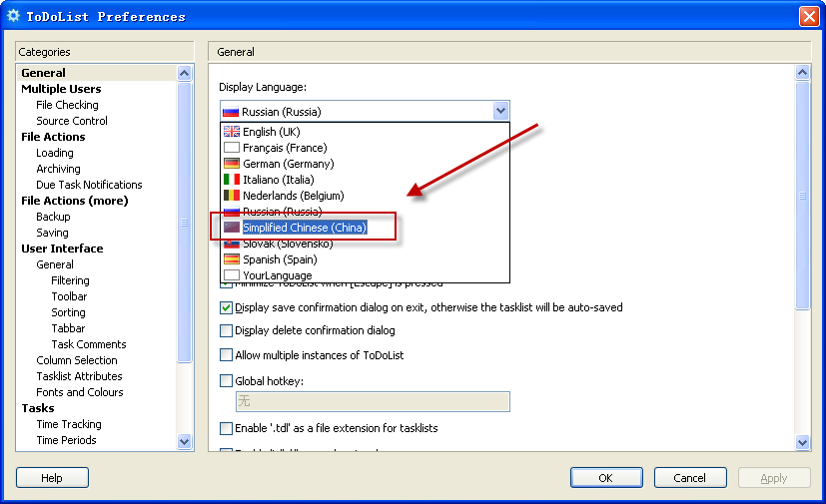Select User Interface category heading
Screen dimensions: 826x504
(62, 249)
